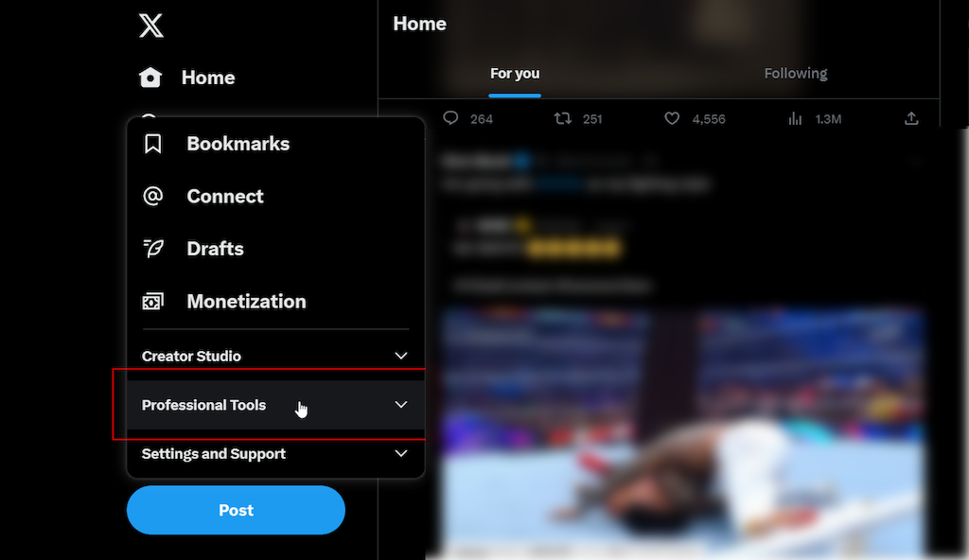
Task: Click the Bookmarks ribbon icon
Action: (x=152, y=144)
